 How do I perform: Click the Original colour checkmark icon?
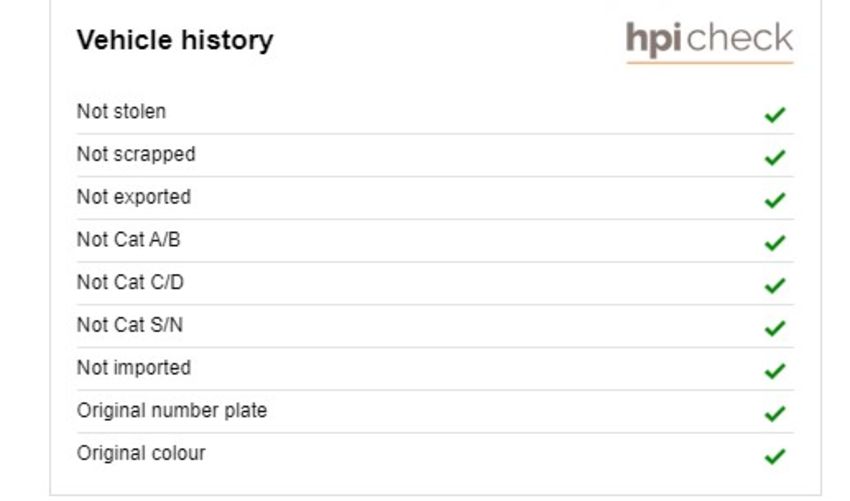(775, 457)
